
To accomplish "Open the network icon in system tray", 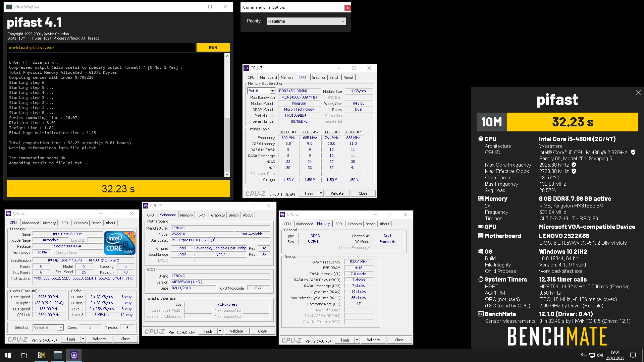I will (592, 355).
